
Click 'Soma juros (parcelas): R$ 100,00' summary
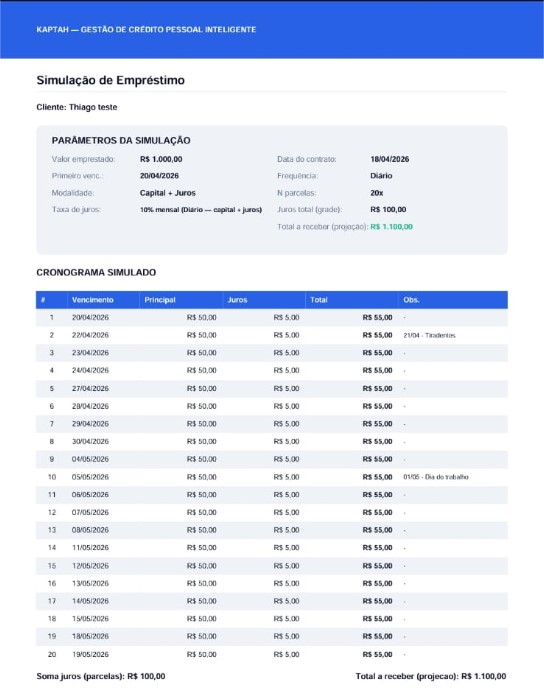101,676
